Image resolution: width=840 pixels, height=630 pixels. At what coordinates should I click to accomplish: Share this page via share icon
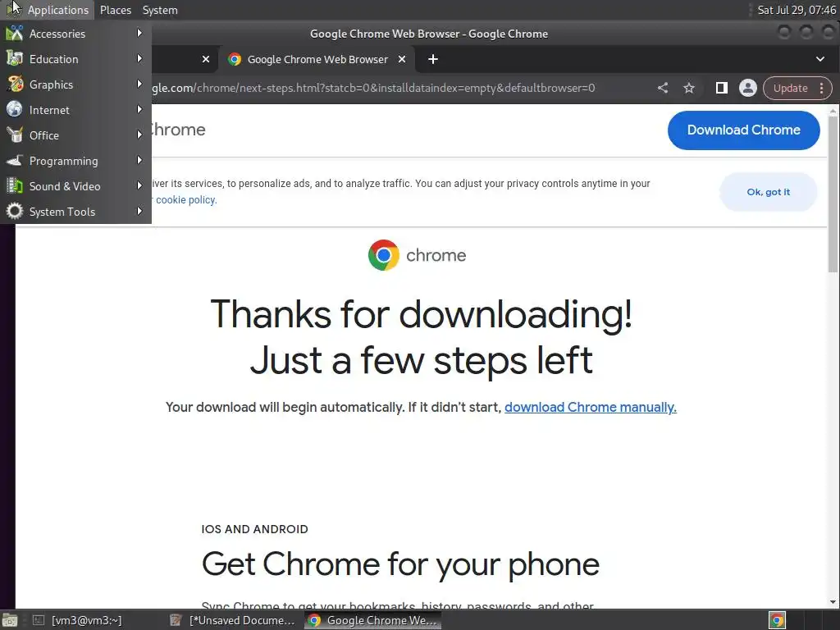663,88
